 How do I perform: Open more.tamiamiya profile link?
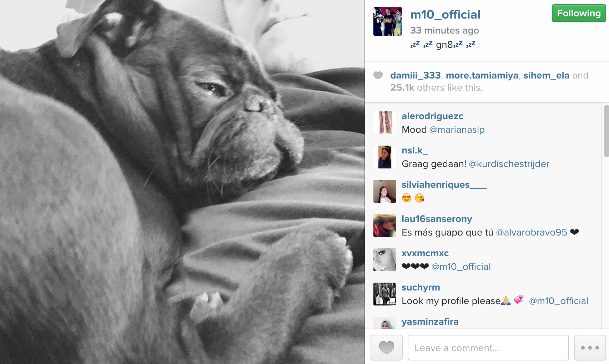point(482,75)
